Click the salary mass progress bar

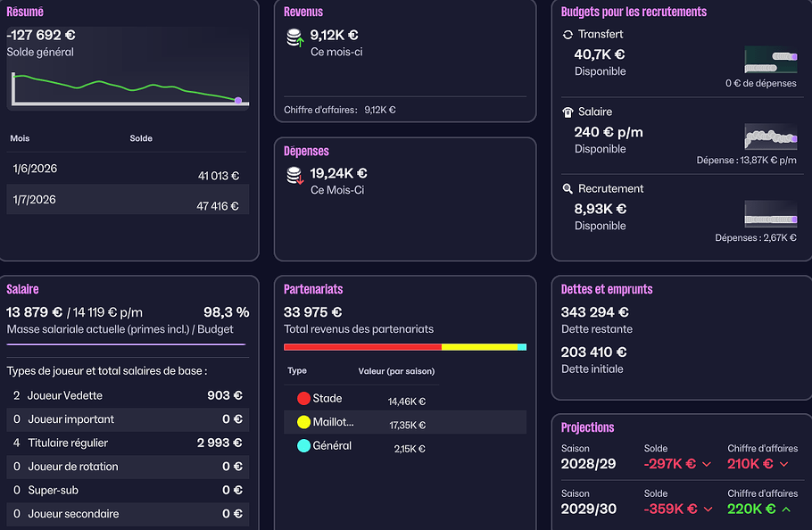click(x=126, y=344)
